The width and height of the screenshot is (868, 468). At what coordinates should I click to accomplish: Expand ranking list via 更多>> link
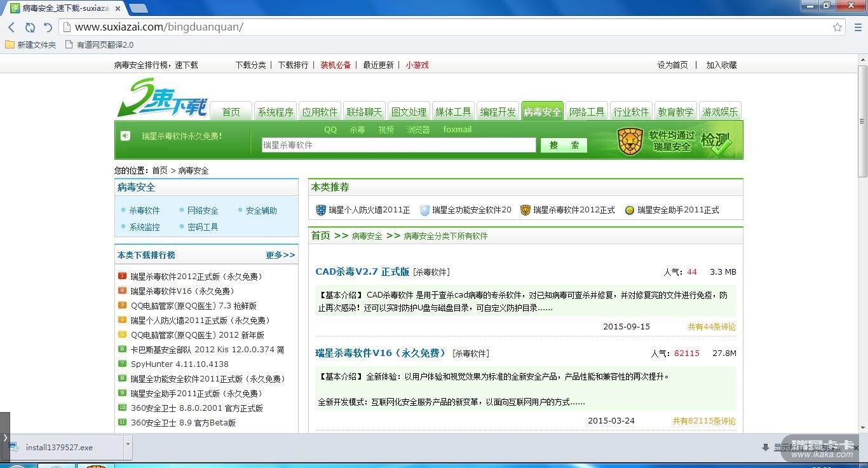click(280, 255)
